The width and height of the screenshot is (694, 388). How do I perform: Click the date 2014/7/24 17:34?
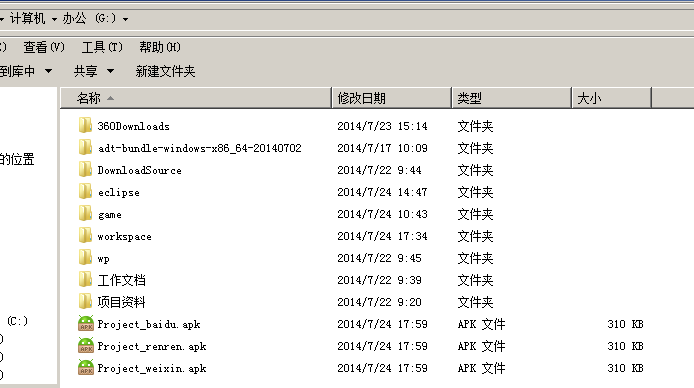(382, 236)
